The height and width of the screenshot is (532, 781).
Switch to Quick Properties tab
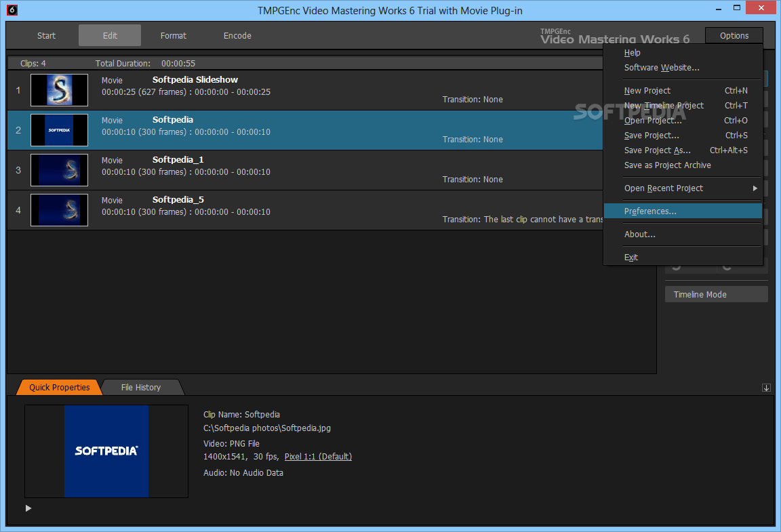(x=59, y=388)
